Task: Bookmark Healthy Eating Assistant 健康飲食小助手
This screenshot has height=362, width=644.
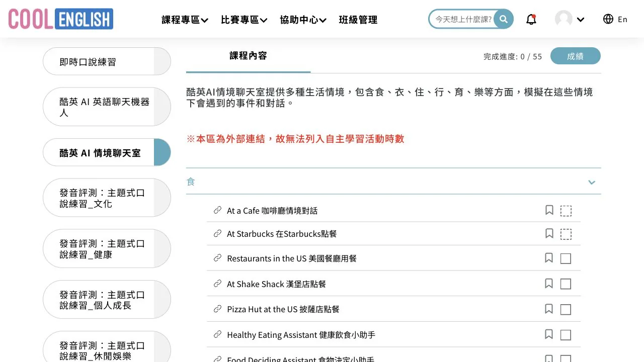Action: point(549,334)
